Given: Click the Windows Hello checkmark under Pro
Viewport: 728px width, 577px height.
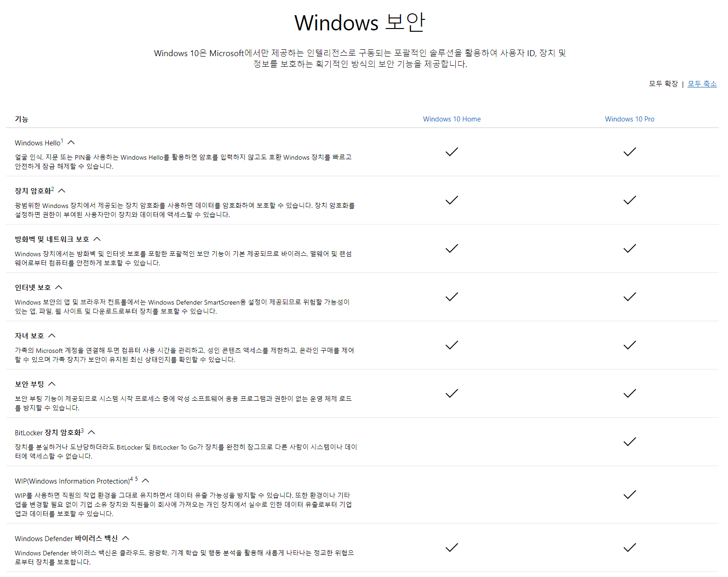Looking at the screenshot, I should 630,152.
